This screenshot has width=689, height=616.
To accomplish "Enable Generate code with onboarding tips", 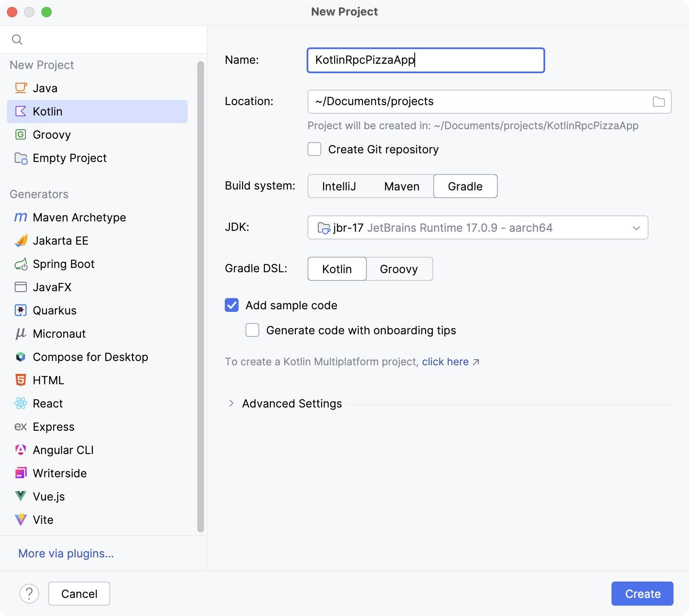I will (252, 330).
